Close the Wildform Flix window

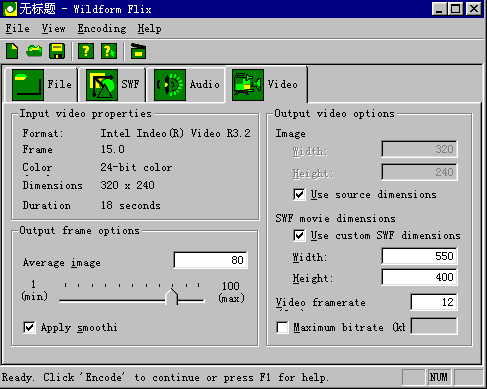coord(474,8)
